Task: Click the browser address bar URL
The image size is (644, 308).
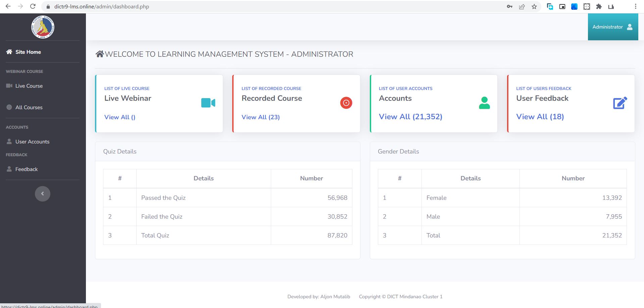Action: (102, 7)
